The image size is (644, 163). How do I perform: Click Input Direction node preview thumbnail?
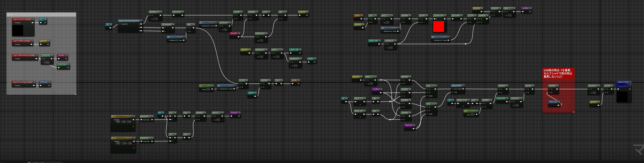[18, 31]
